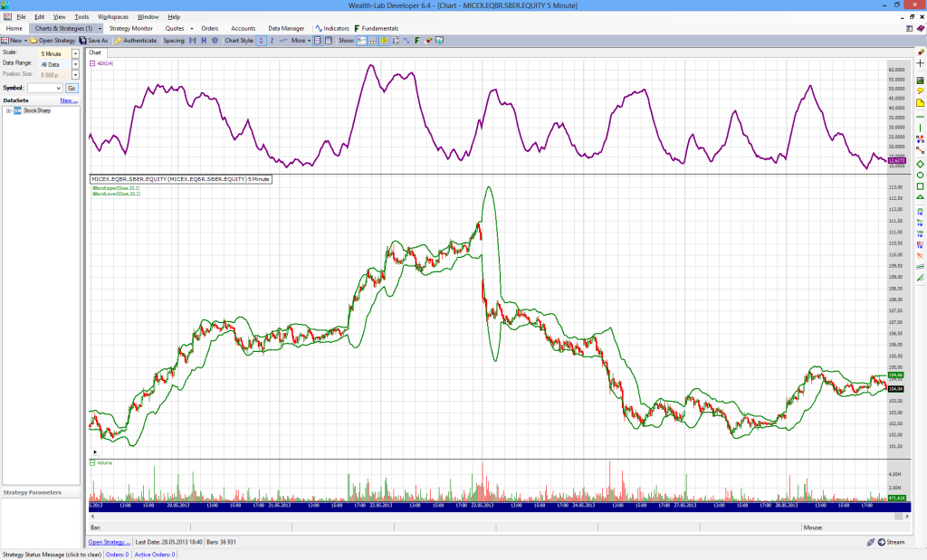Collapse the ADX(14) indicator pane
This screenshot has height=560, width=927.
tap(92, 63)
